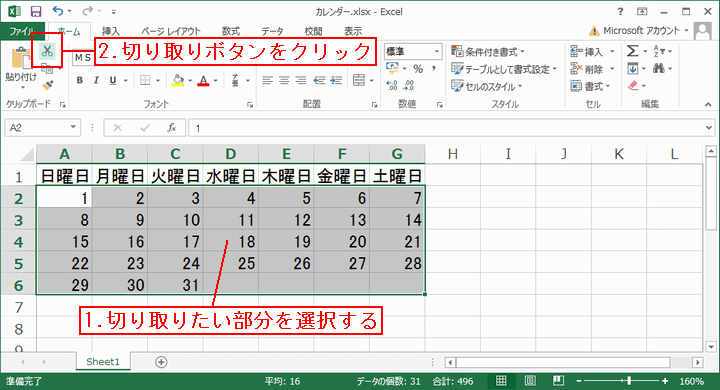Screen dimensions: 720x390
Task: Click the Fill down arrow icon
Action: click(633, 69)
